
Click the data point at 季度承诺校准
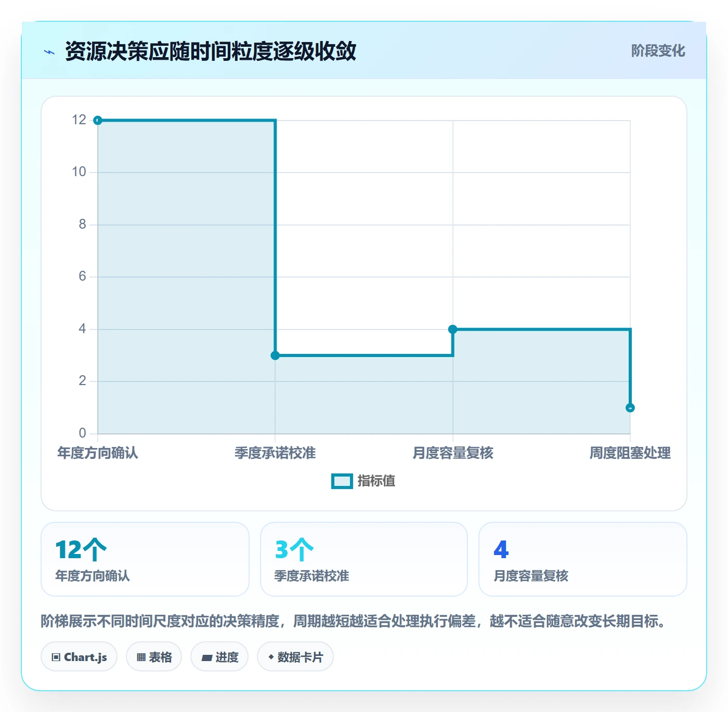tap(275, 355)
